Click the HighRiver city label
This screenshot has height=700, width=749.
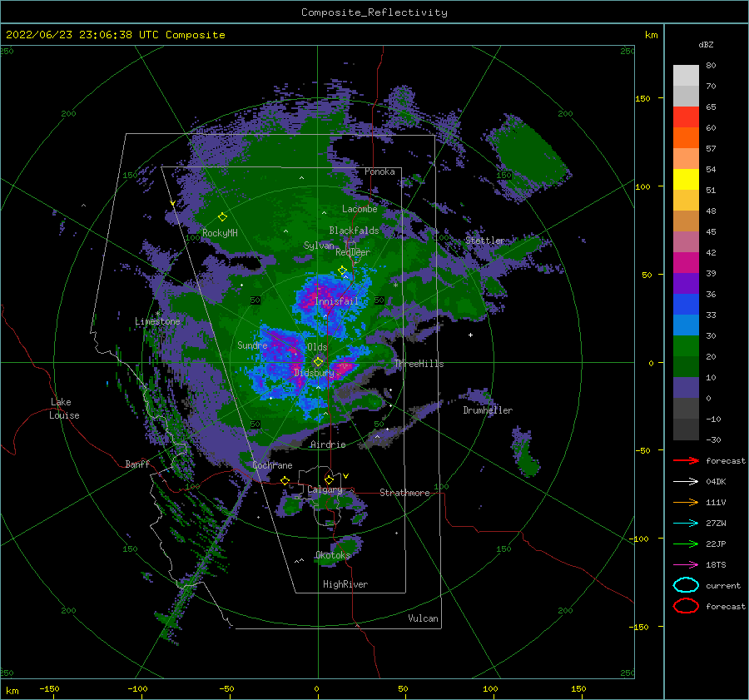click(x=345, y=584)
